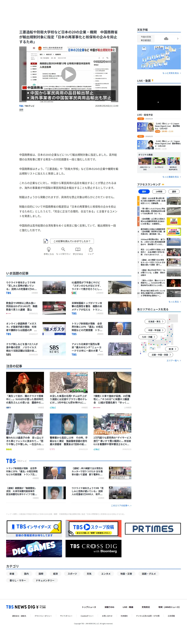Click the シェア share icon
The image size is (187, 644).
click(x=91, y=249)
